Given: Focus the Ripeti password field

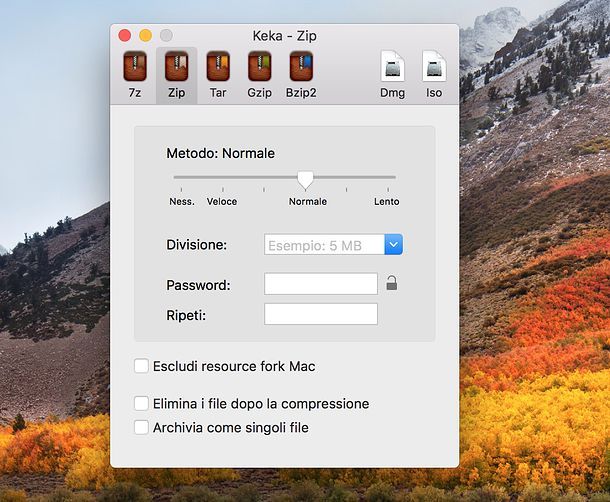Looking at the screenshot, I should click(321, 314).
